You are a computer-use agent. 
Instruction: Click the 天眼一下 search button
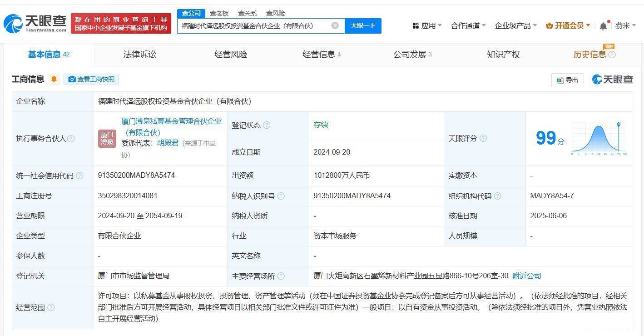tap(363, 26)
